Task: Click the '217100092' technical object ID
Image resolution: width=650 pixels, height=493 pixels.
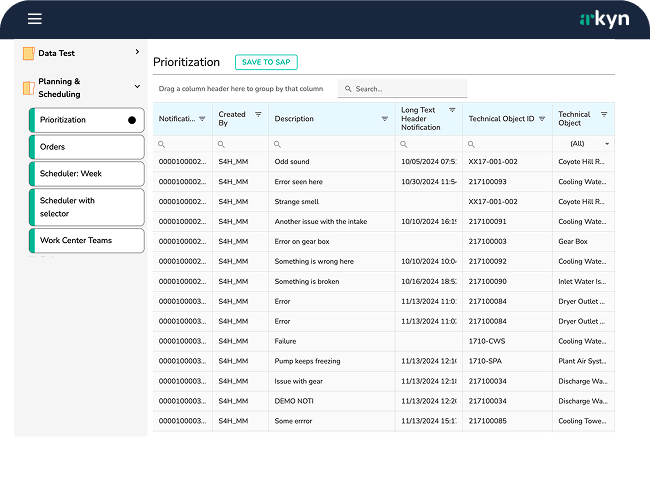Action: 488,261
